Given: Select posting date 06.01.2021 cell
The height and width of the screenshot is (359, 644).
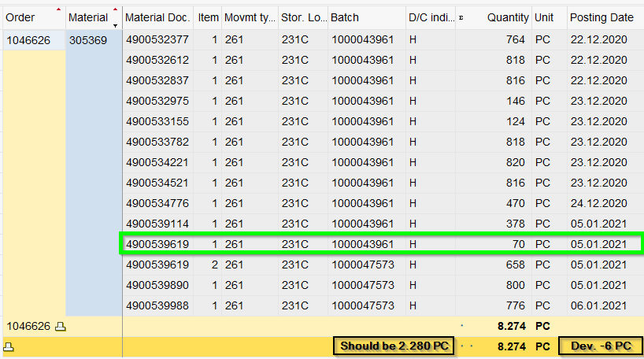Looking at the screenshot, I should 599,305.
